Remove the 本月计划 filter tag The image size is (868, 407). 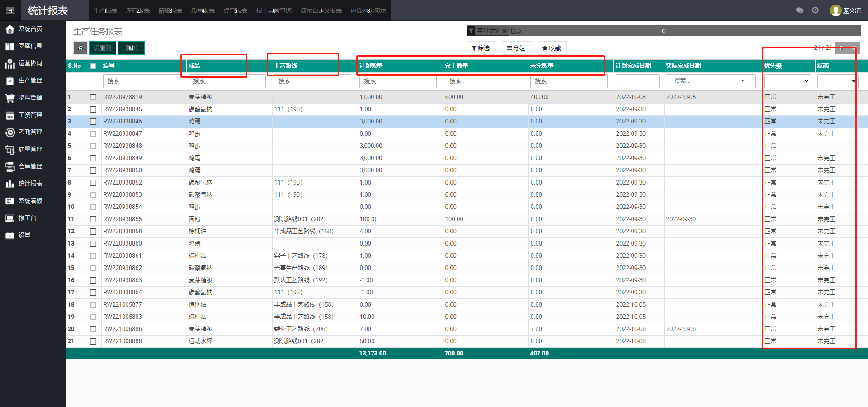click(505, 31)
